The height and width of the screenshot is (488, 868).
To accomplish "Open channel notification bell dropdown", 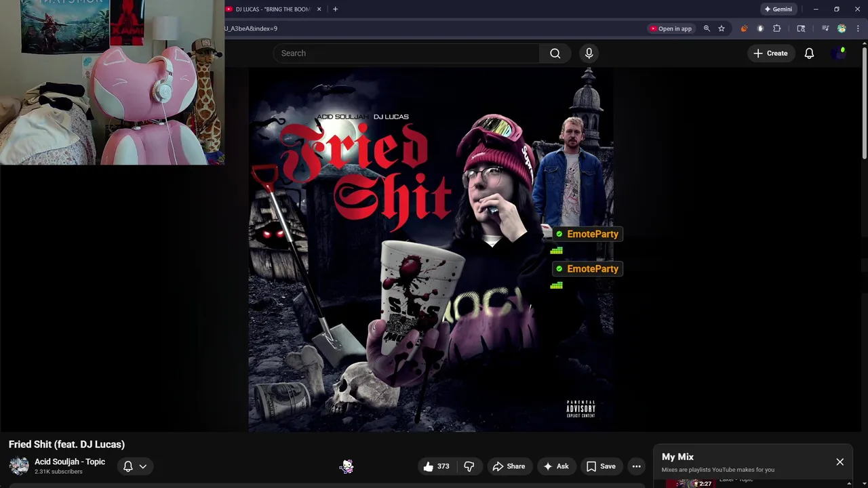I will point(135,466).
